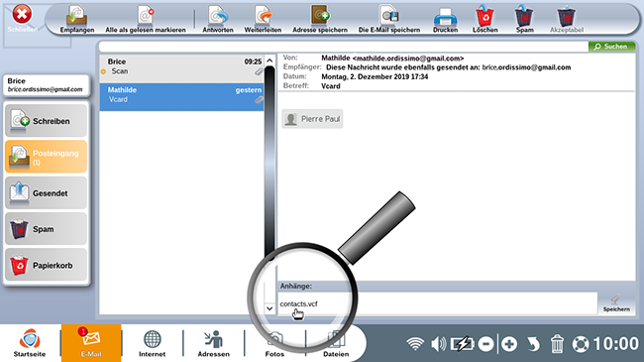Click Die E-Mail speichern icon
644x362 pixels.
tap(389, 19)
